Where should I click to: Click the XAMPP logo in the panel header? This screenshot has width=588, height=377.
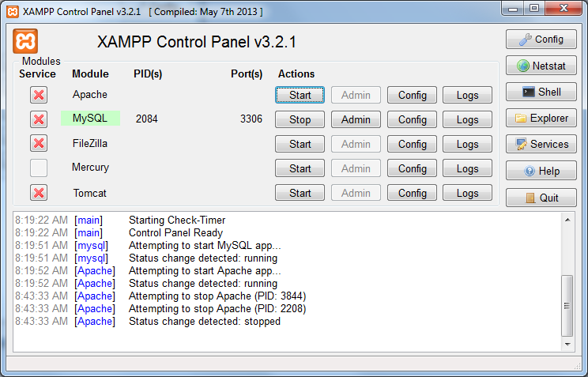pyautogui.click(x=25, y=41)
